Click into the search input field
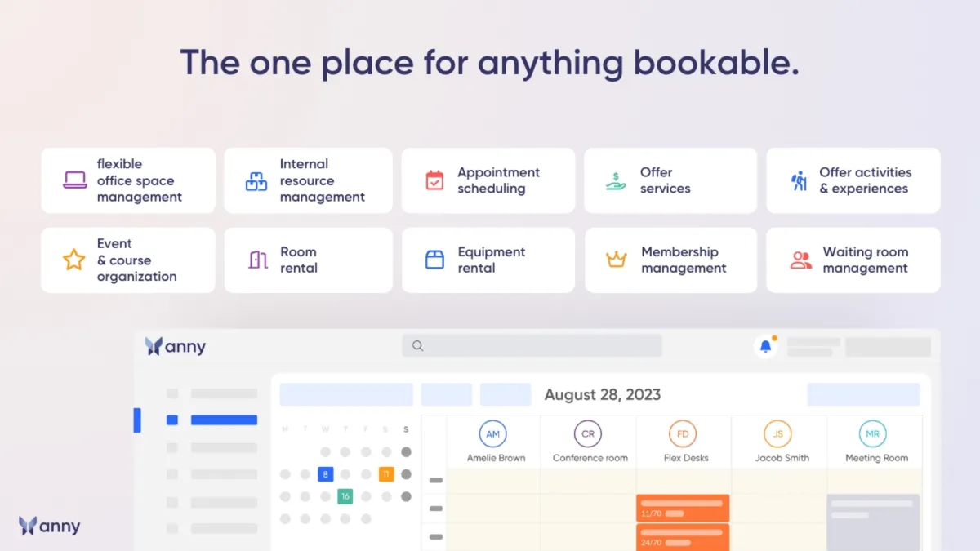Screen dimensions: 980x551 tap(532, 346)
